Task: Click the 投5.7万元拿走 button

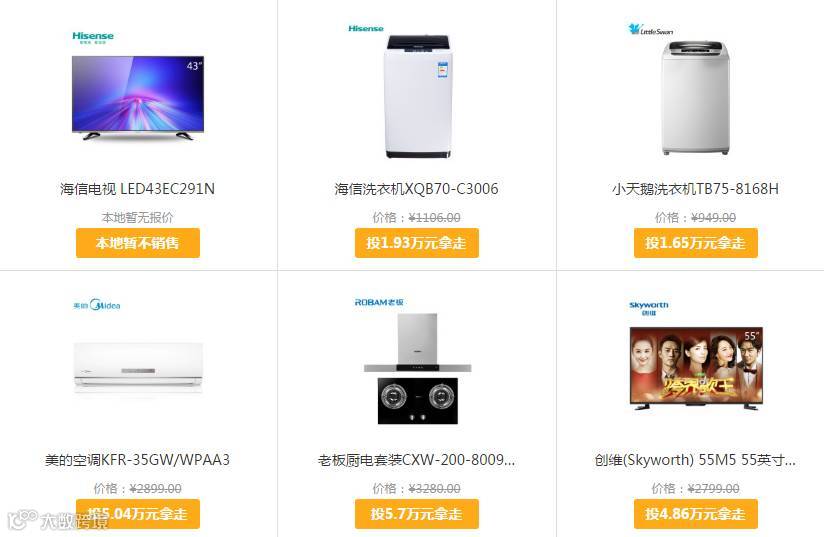Action: pos(417,513)
